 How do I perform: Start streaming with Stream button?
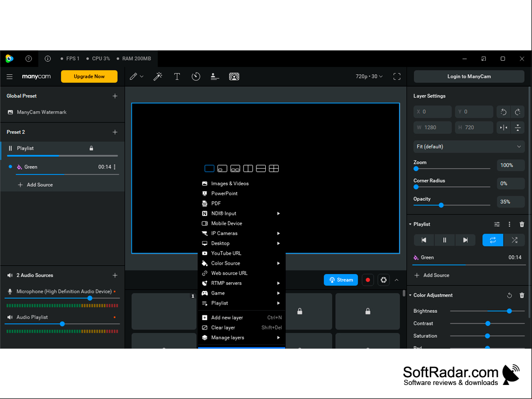click(340, 280)
